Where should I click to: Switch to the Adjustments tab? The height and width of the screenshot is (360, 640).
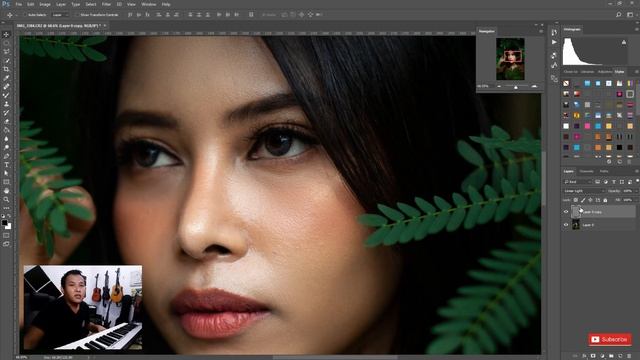coord(605,72)
